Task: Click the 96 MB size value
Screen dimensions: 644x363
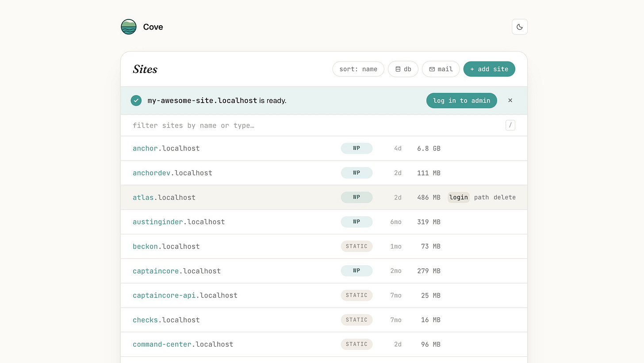Action: click(431, 344)
